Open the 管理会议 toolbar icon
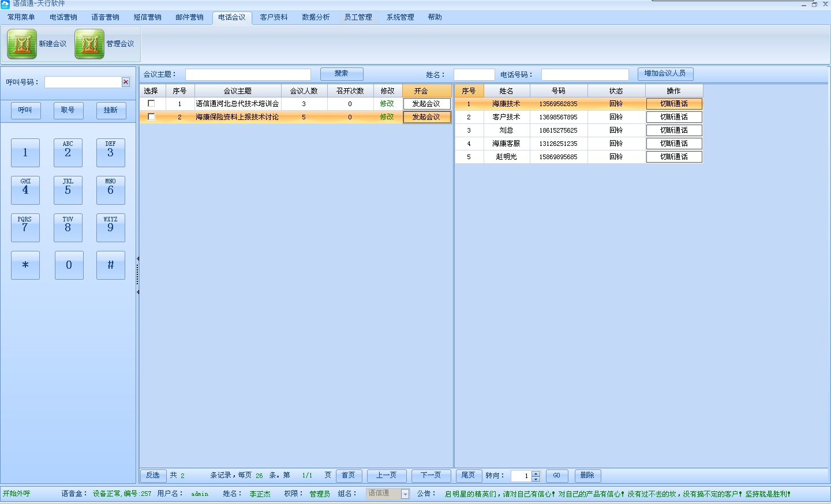Viewport: 831px width, 504px height. 89,44
